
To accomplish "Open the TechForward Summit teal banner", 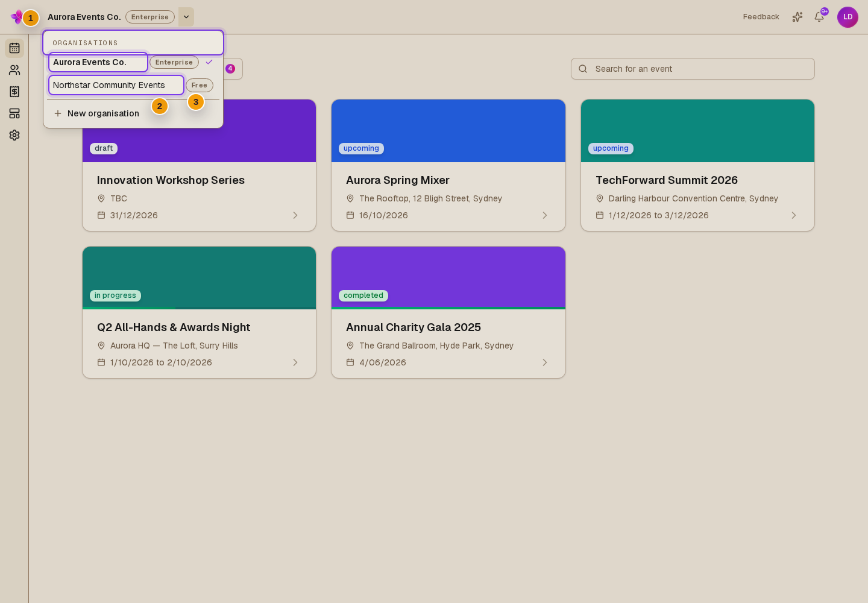I will point(697,131).
